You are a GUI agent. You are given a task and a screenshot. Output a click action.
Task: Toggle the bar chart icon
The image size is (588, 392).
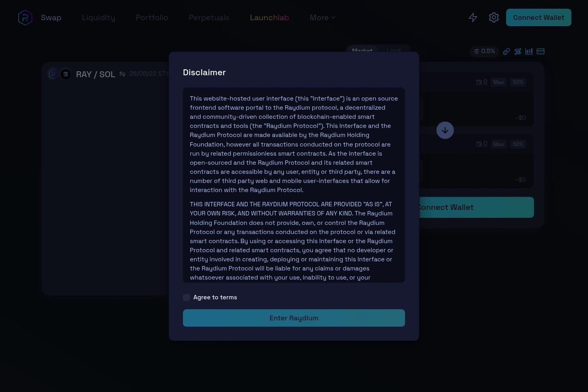pyautogui.click(x=529, y=51)
